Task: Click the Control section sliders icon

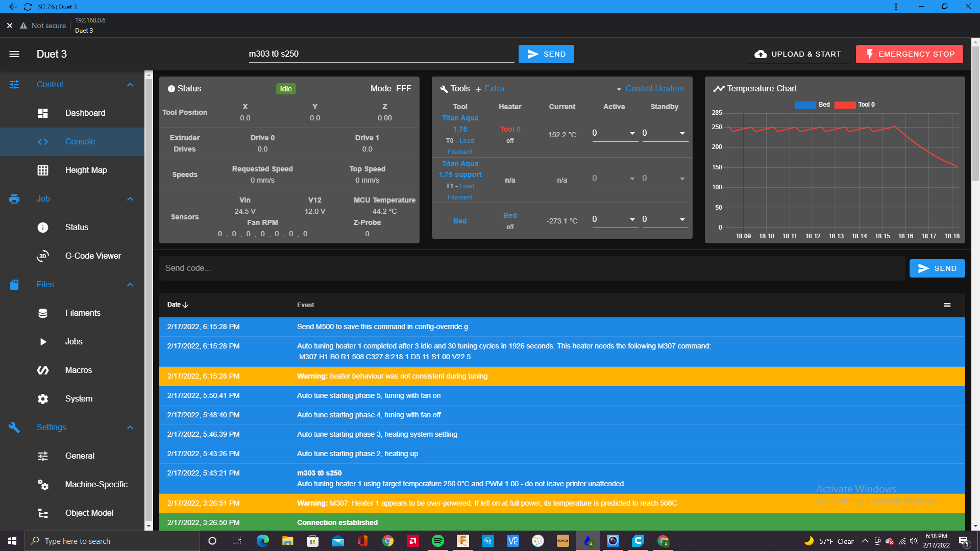Action: click(14, 85)
